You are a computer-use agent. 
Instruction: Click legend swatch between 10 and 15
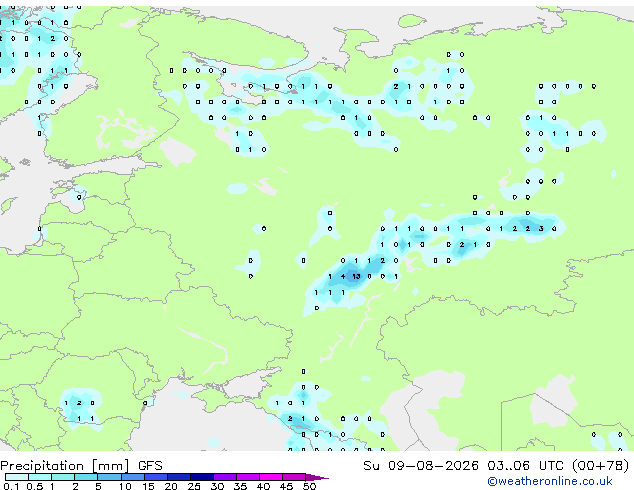pos(133,477)
